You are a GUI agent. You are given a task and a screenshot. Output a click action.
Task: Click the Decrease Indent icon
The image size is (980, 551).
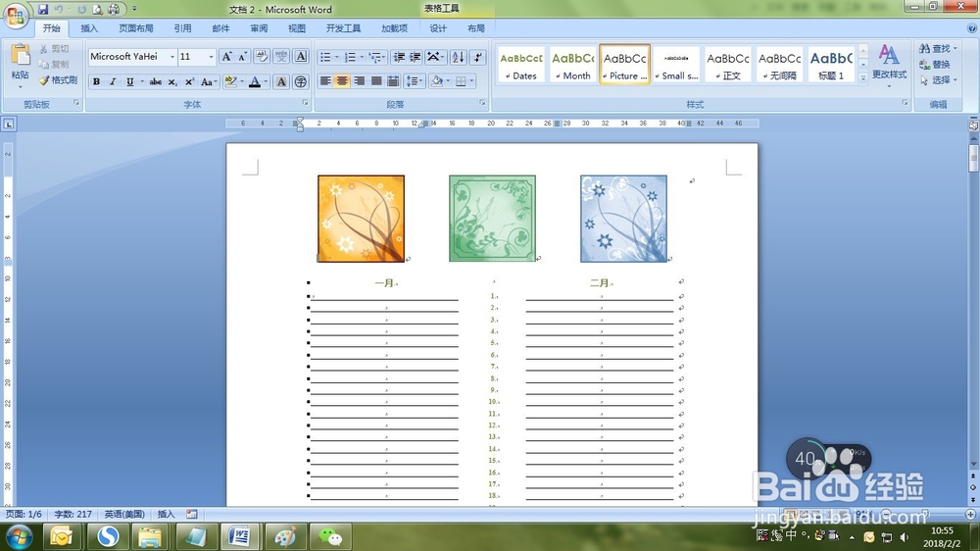click(x=399, y=57)
